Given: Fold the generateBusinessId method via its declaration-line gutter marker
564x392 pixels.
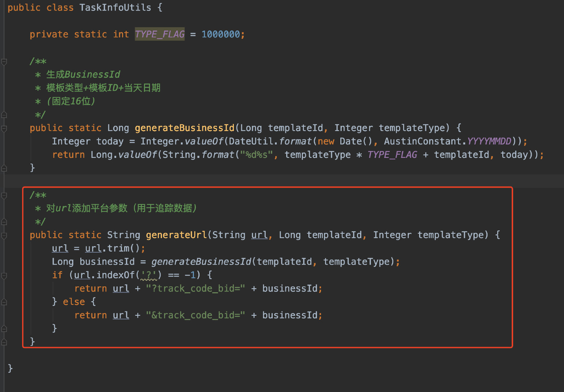Looking at the screenshot, I should point(4,128).
